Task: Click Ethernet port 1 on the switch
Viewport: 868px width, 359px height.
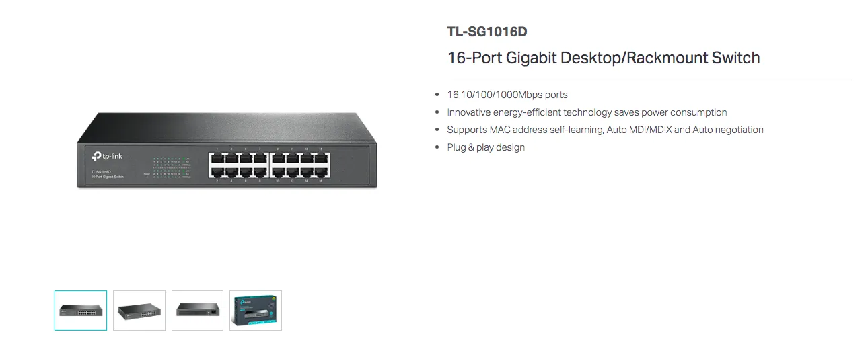Action: click(217, 159)
